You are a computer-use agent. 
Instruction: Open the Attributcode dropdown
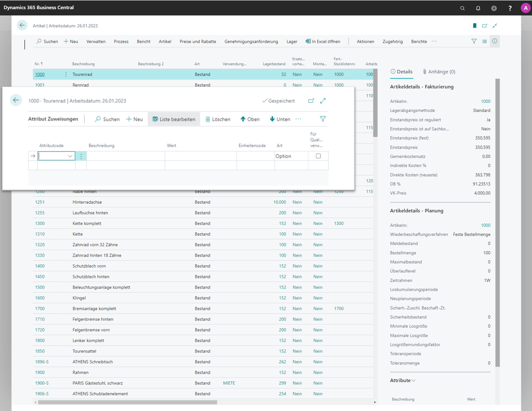click(70, 156)
